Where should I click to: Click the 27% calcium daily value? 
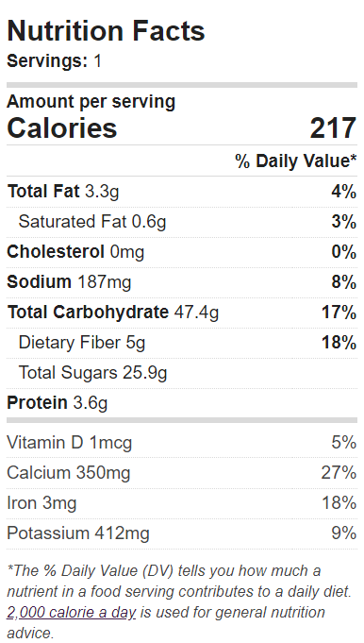click(339, 473)
